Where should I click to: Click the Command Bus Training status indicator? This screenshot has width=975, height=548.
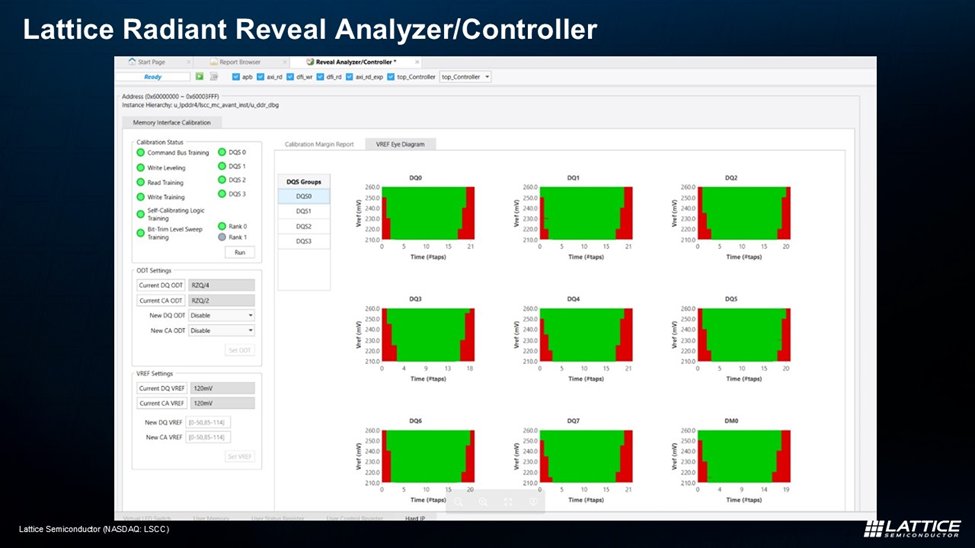141,153
